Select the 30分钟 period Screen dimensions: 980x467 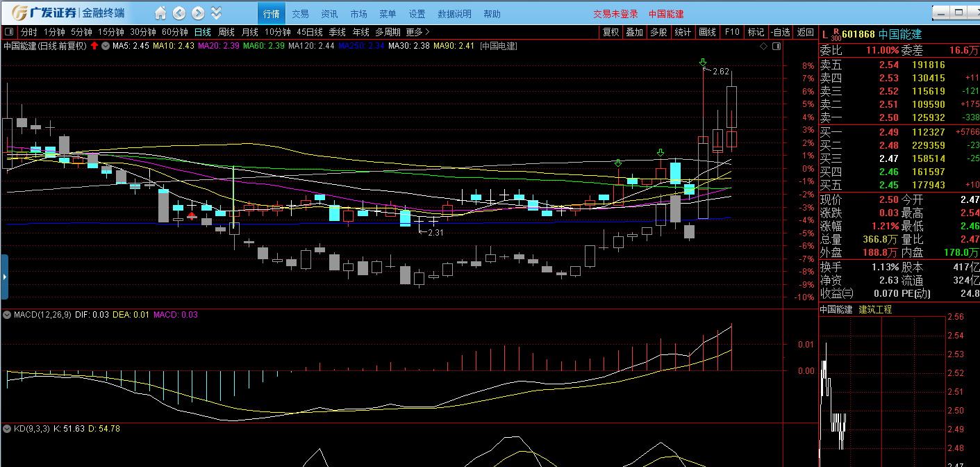(x=143, y=32)
